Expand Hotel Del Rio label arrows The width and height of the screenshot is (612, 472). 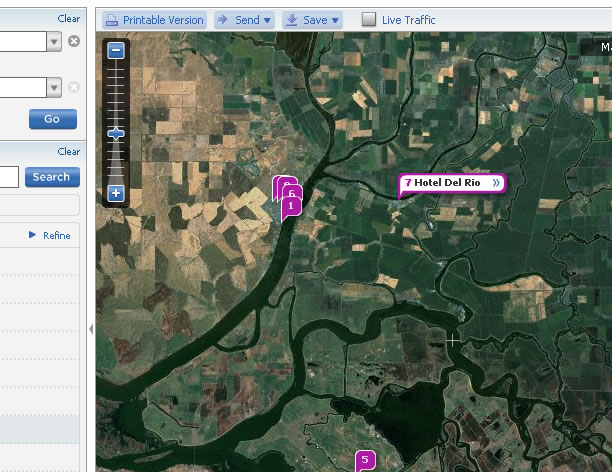point(496,183)
